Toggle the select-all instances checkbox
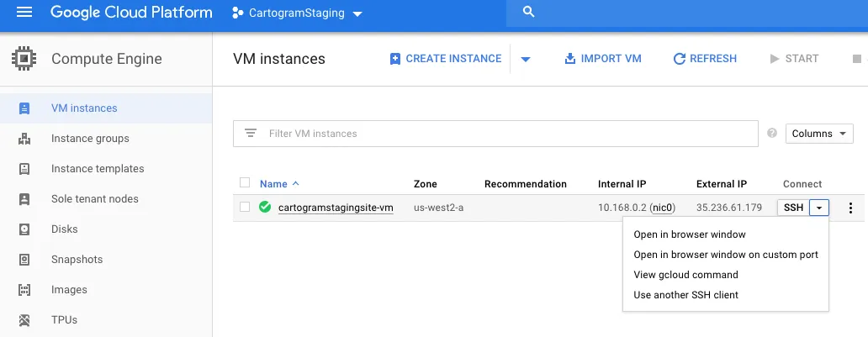868x337 pixels. (245, 182)
